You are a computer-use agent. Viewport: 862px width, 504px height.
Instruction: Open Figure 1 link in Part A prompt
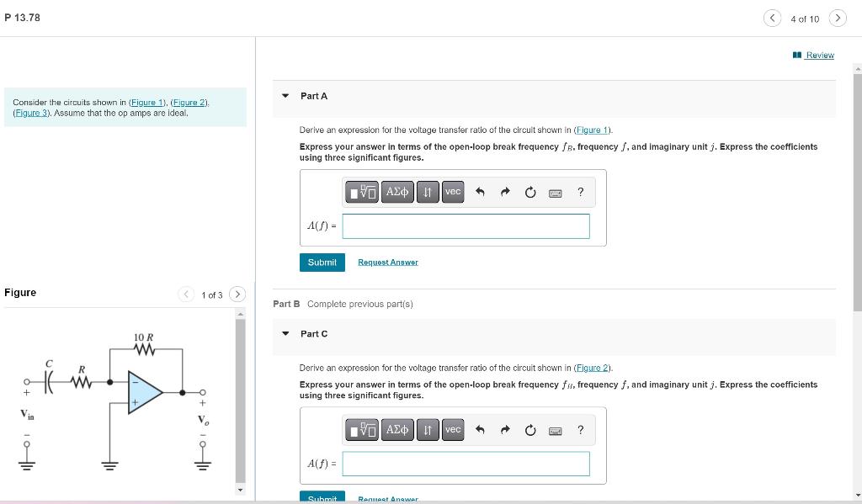pyautogui.click(x=593, y=130)
